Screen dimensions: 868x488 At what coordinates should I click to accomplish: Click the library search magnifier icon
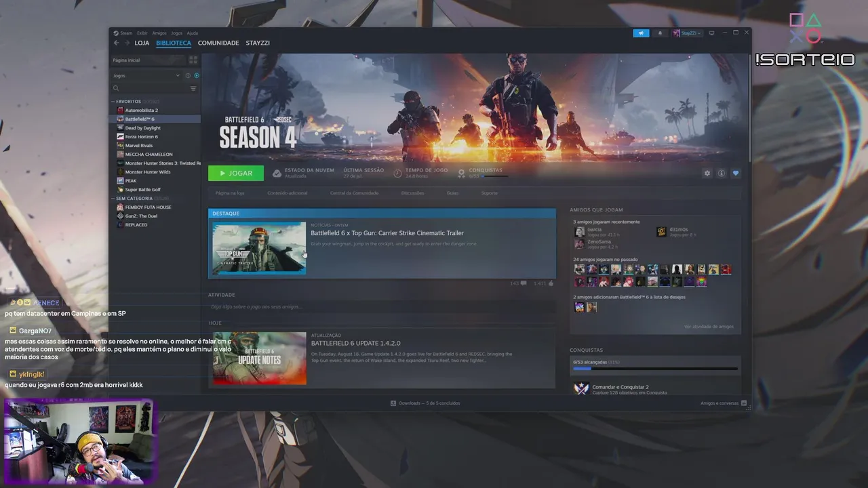pos(116,88)
